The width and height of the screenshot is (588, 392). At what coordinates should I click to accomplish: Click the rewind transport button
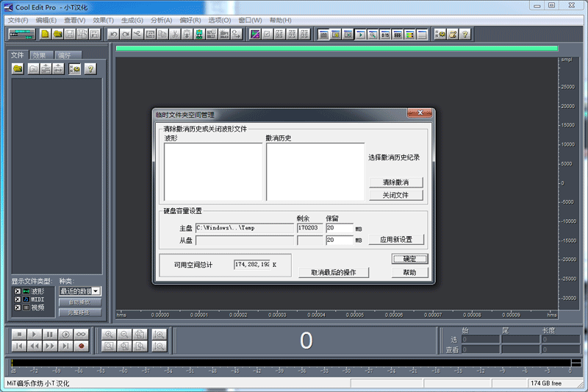point(35,346)
